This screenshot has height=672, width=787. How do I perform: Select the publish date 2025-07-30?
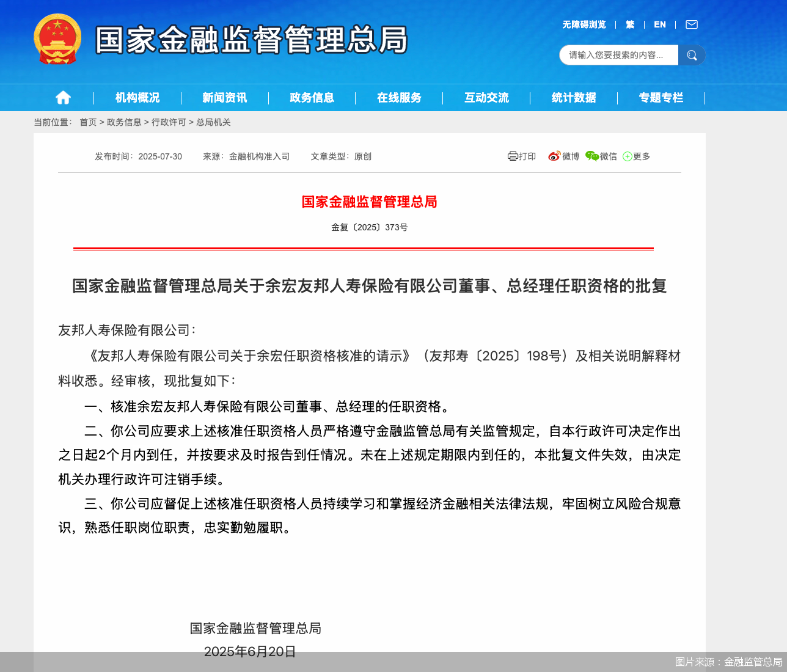(160, 156)
